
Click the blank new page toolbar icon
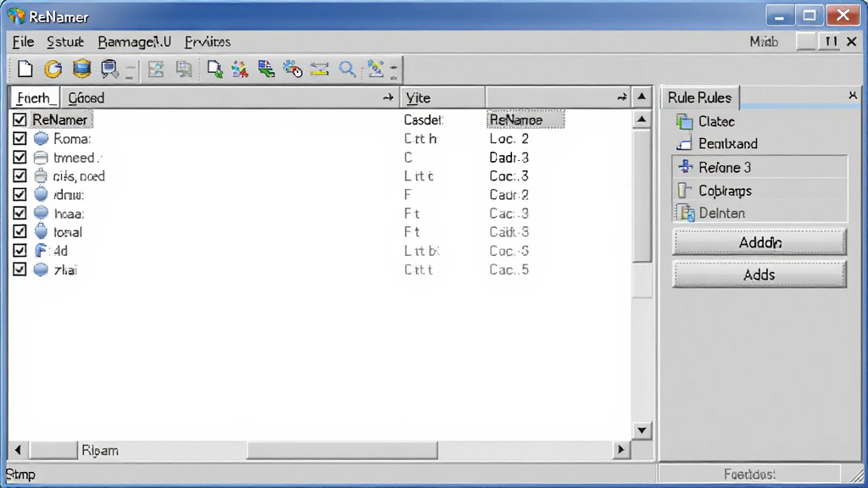25,69
